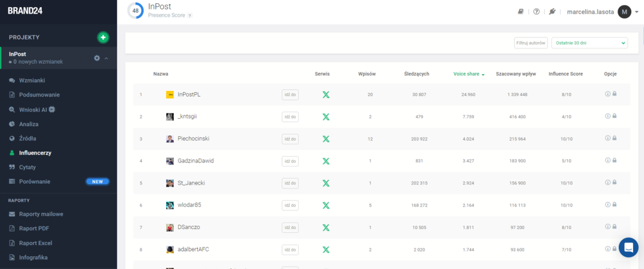This screenshot has width=644, height=269.
Task: Open the help question-mark icon in header
Action: click(536, 12)
